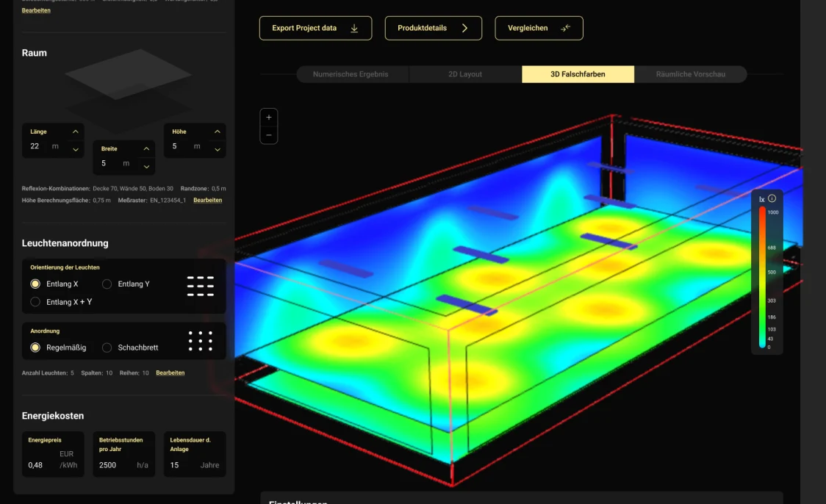Click Bearbeiten next to Meßraster
This screenshot has height=504, width=826.
[207, 200]
